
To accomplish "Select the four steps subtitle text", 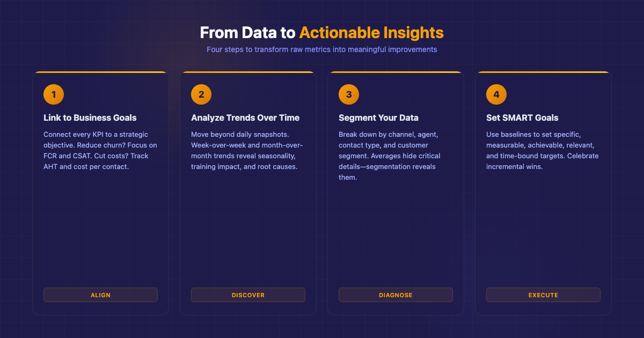I will point(322,49).
